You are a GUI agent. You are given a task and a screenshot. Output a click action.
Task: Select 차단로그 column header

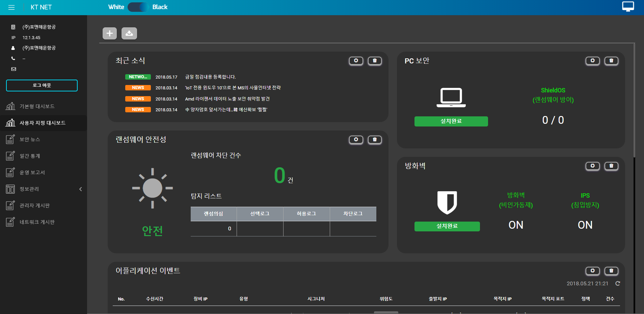(x=353, y=214)
